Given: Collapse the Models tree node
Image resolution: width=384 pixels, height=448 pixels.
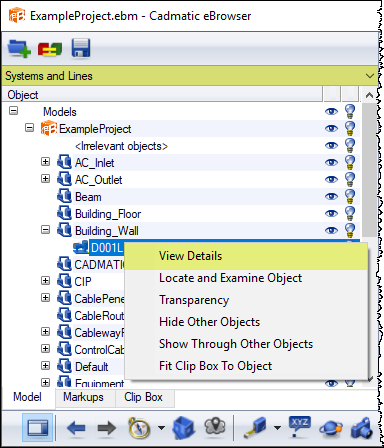Looking at the screenshot, I should point(13,111).
